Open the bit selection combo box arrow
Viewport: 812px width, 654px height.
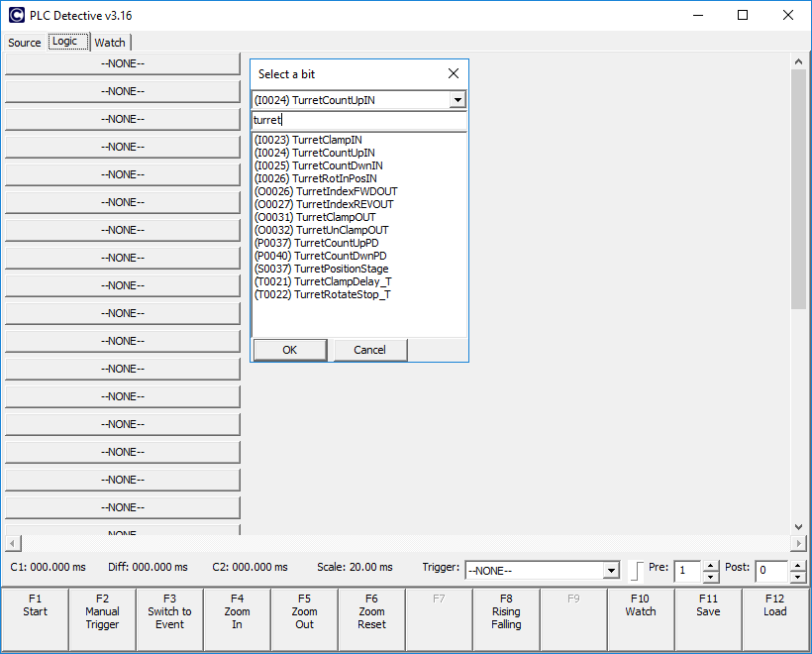pos(457,99)
